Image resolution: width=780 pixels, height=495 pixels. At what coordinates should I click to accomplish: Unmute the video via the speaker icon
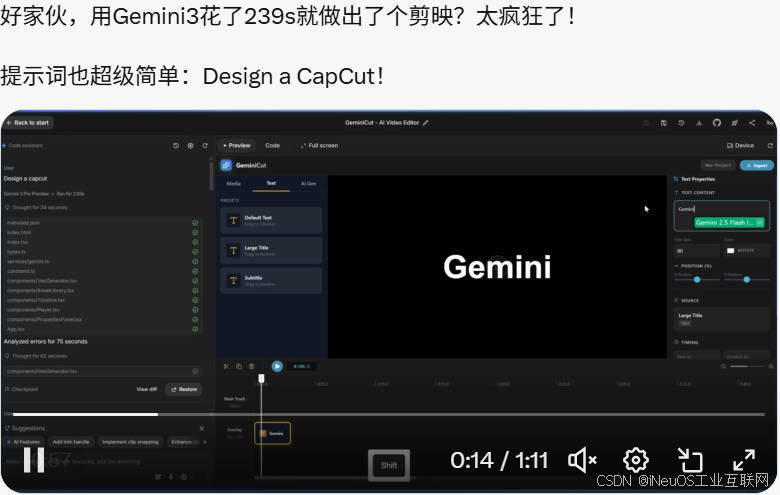tap(582, 460)
